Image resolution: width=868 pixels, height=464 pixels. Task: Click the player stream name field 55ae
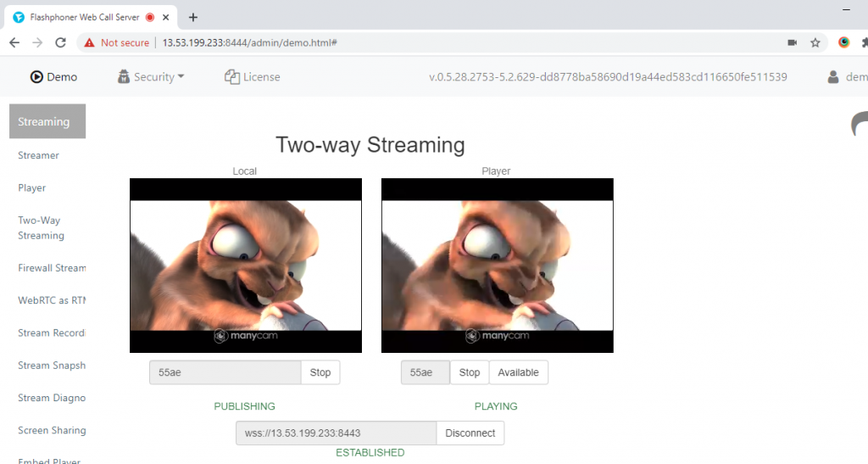coord(426,372)
